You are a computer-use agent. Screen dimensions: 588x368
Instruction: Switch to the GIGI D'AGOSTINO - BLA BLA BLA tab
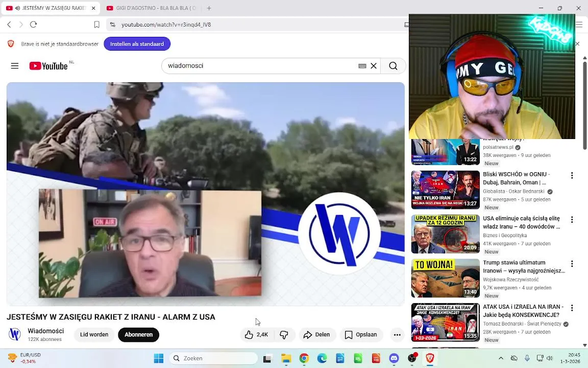point(152,8)
